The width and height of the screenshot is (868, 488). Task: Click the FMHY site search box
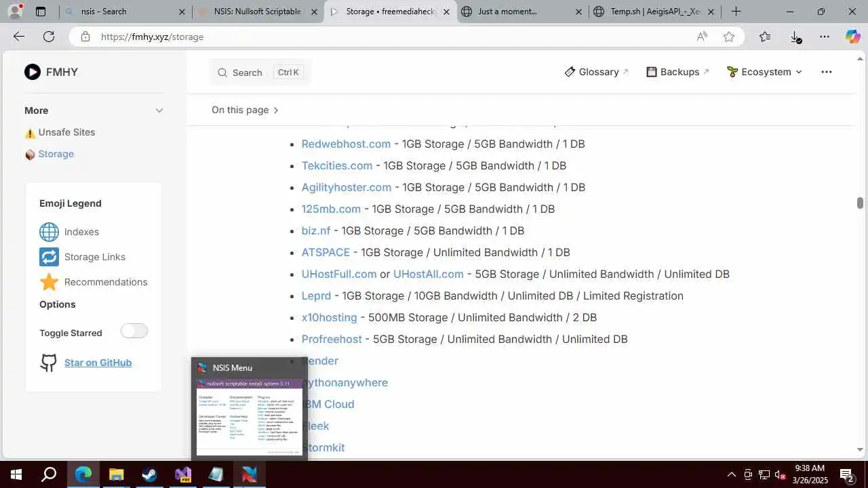pyautogui.click(x=260, y=73)
